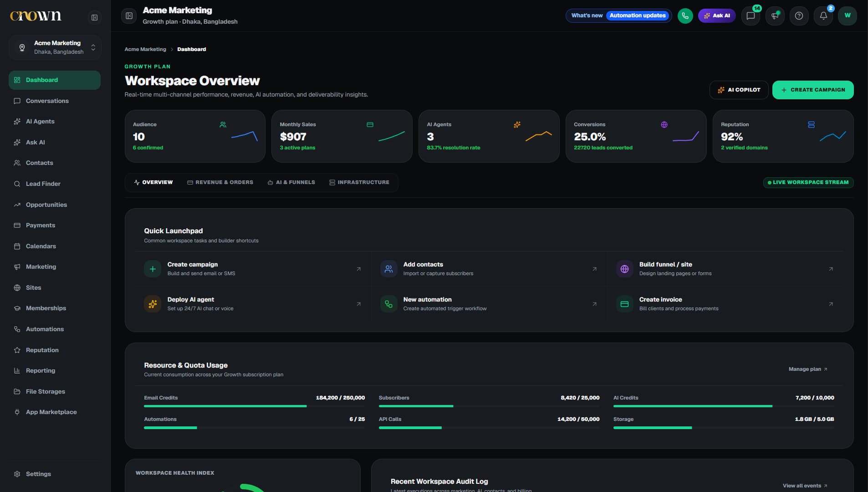
Task: Open Reputation in sidebar
Action: tap(55, 350)
